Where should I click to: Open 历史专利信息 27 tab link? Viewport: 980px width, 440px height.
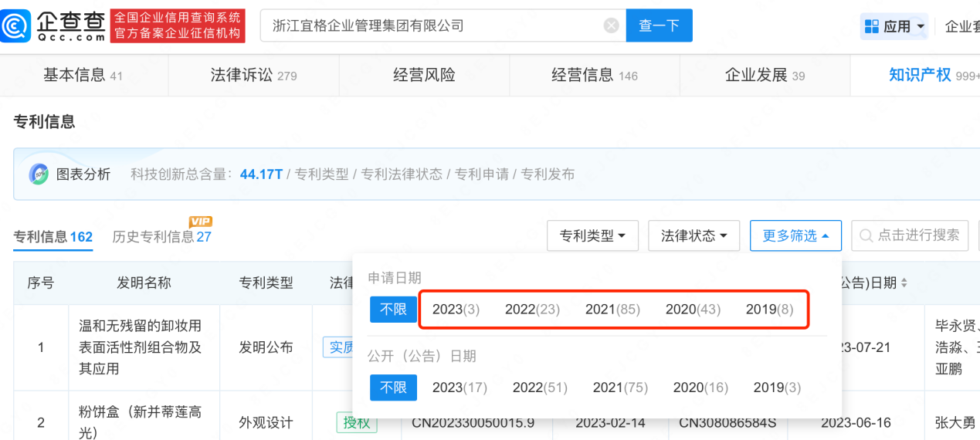[x=161, y=237]
